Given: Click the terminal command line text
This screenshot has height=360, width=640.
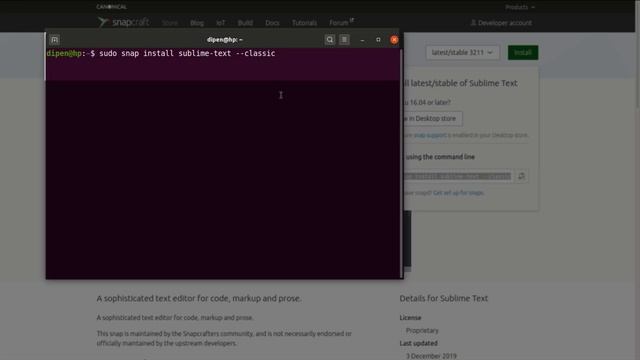Looking at the screenshot, I should 187,53.
